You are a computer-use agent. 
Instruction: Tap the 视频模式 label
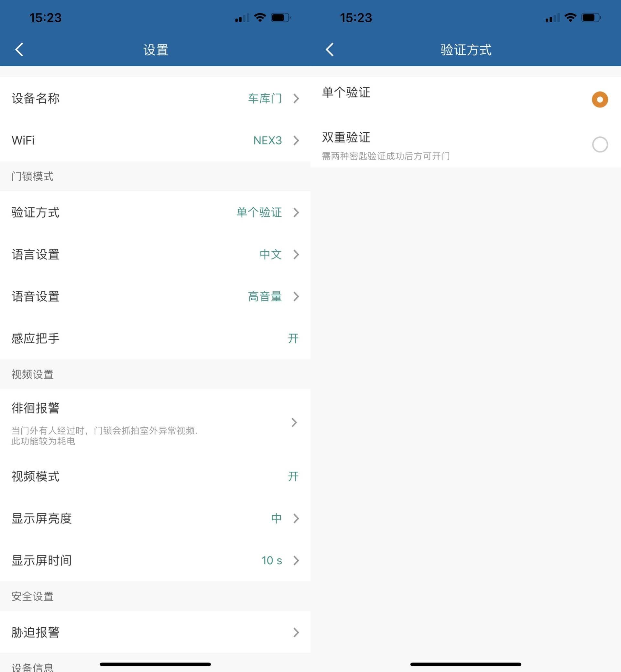36,476
